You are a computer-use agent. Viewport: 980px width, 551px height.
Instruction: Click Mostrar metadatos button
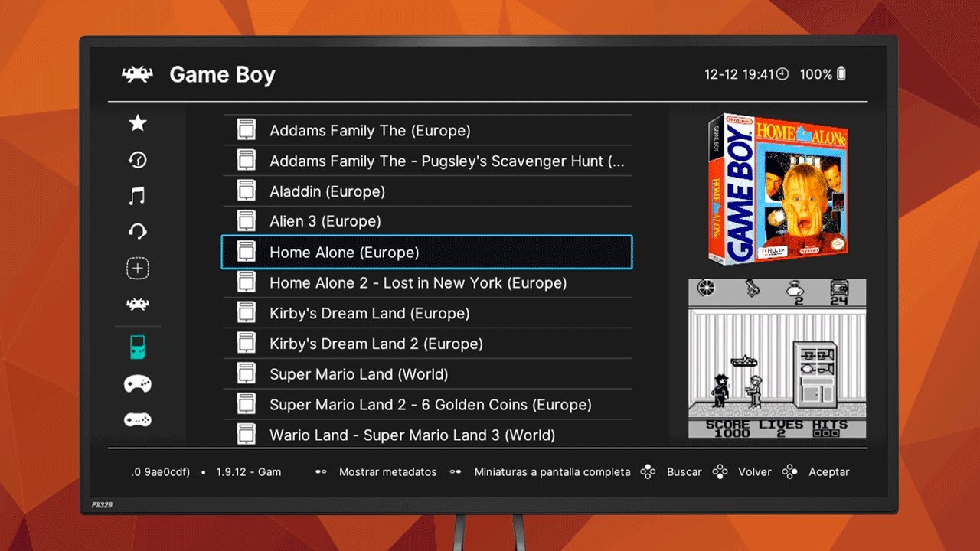[387, 472]
